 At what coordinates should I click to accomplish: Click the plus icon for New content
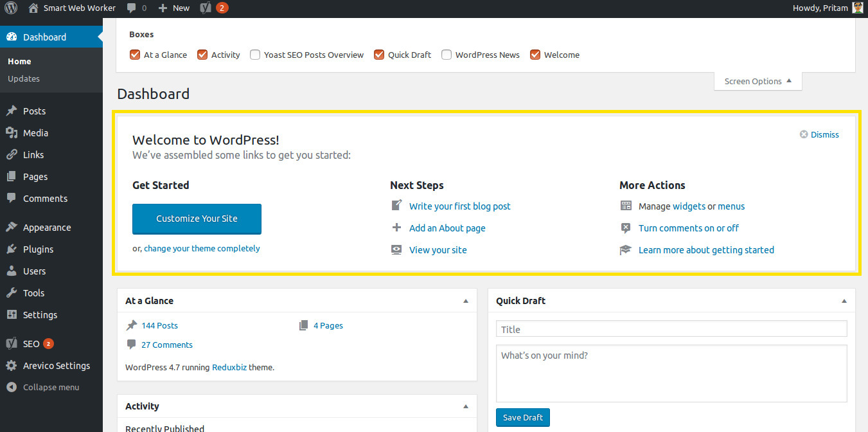point(163,8)
